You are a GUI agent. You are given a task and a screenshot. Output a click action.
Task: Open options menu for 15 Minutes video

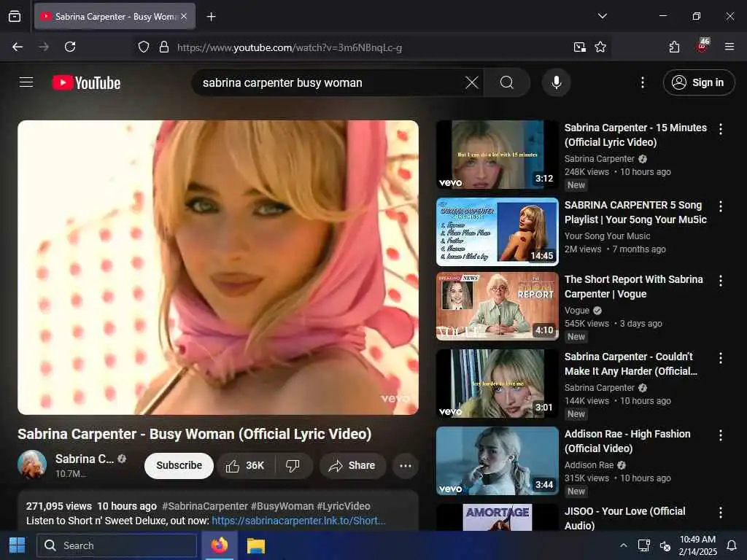(720, 129)
